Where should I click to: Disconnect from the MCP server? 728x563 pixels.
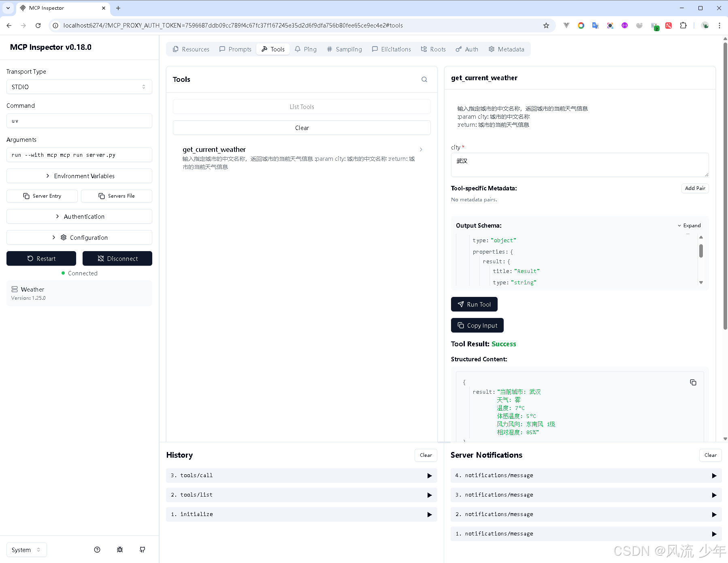click(x=117, y=259)
